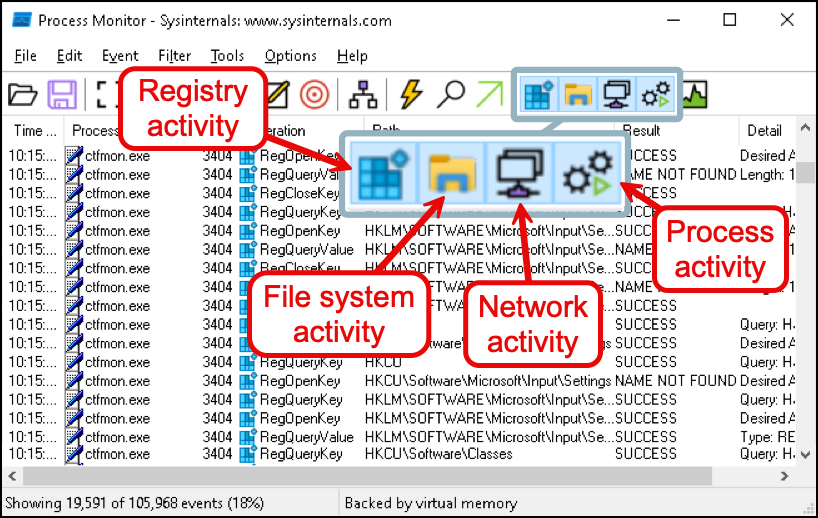This screenshot has height=518, width=818.
Task: Click ctfmon.exe icon in HKCU\Software\Classes row
Action: click(x=74, y=454)
